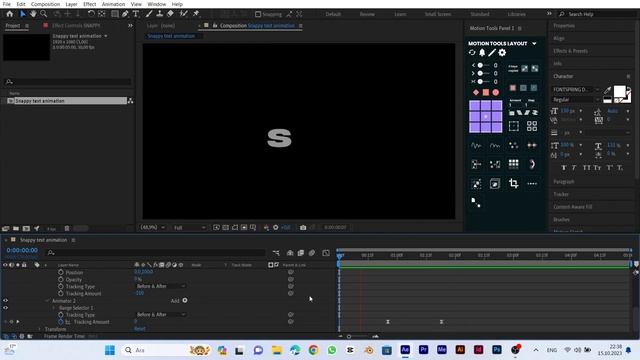Click the top Motion Tools ease slider
Screen dimensions: 640x360
[483, 65]
